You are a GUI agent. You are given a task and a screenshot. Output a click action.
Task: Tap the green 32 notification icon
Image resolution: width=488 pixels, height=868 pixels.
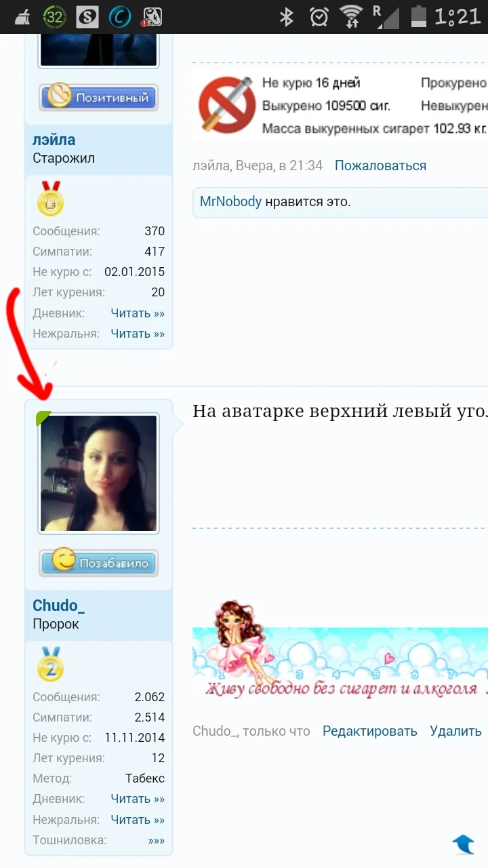[x=54, y=17]
